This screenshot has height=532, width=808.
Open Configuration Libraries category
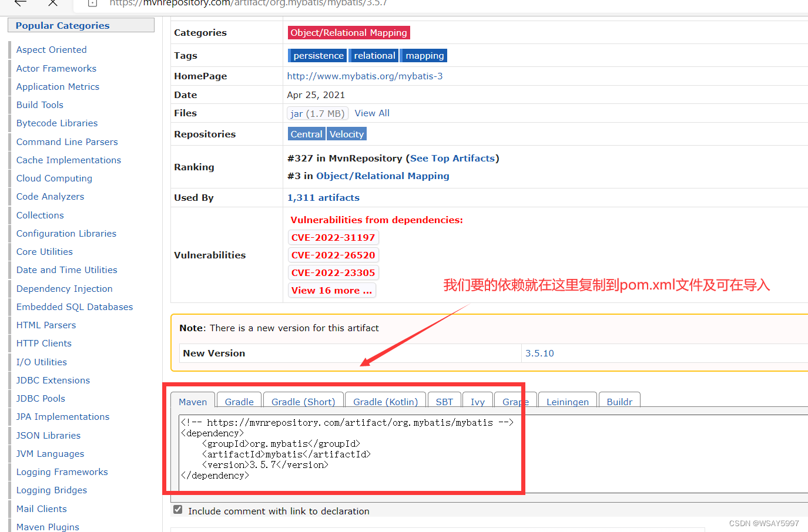(66, 234)
